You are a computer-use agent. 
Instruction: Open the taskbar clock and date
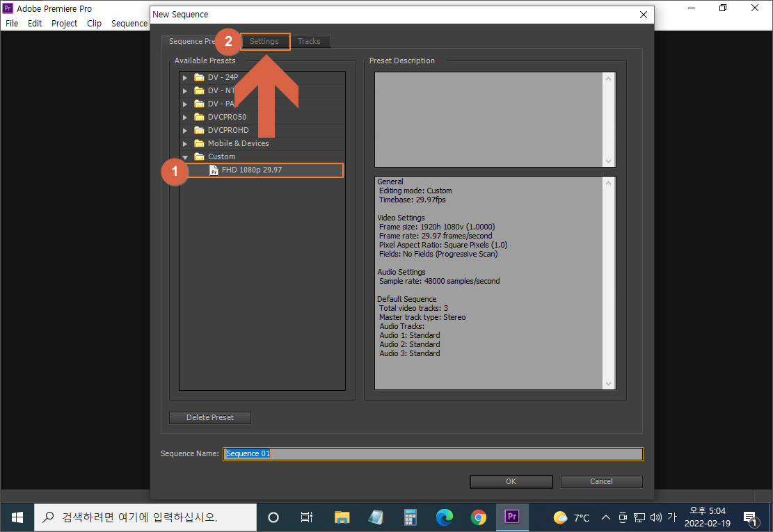click(x=708, y=517)
